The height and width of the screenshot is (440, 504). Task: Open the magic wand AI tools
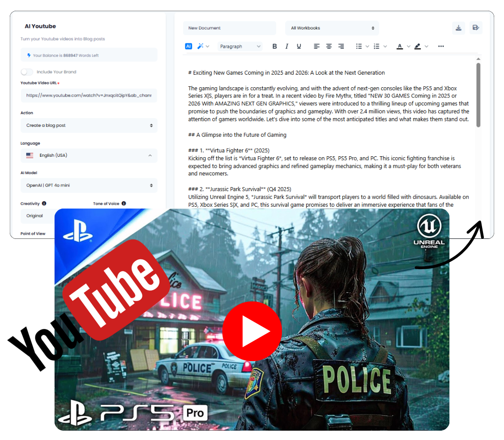click(200, 46)
